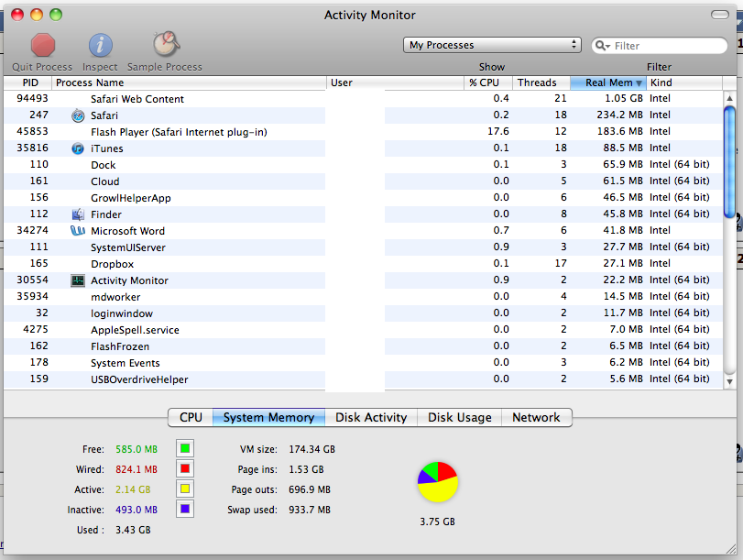Toggle Real Mem sort order arrow

(639, 83)
